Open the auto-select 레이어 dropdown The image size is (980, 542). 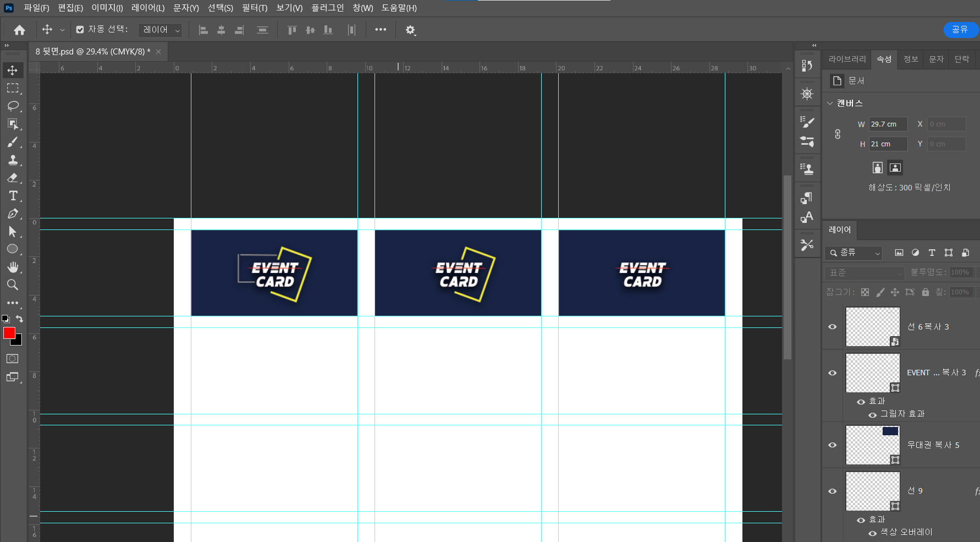[x=161, y=30]
